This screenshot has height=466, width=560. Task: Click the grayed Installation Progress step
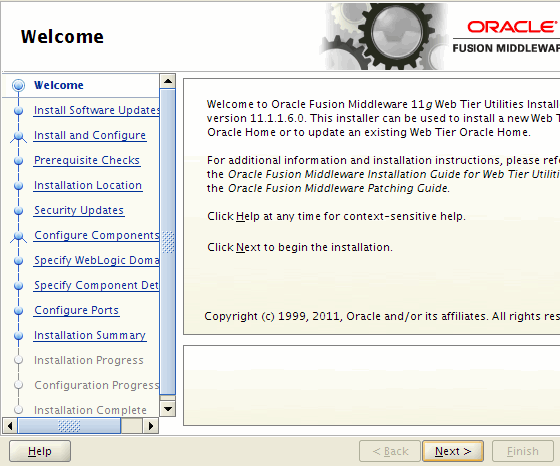click(89, 360)
